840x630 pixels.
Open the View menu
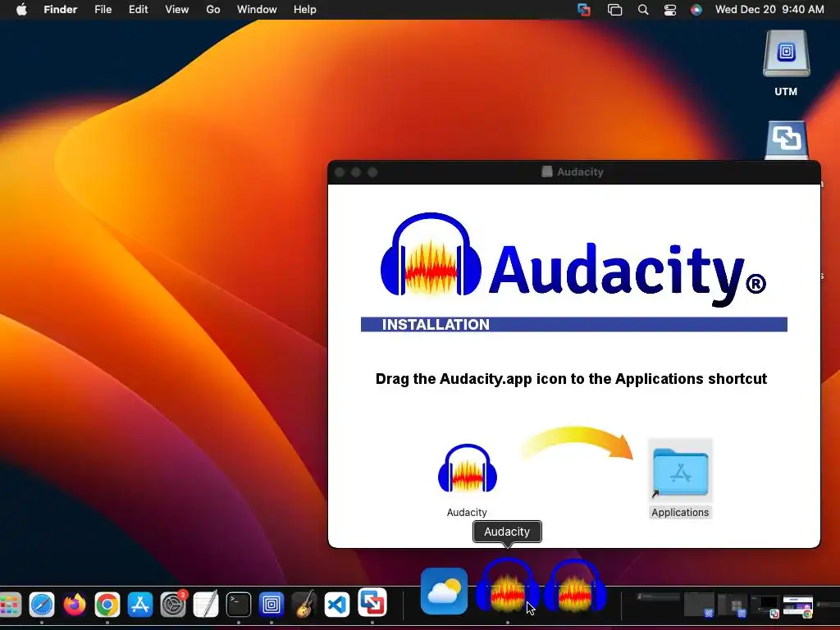click(x=177, y=10)
